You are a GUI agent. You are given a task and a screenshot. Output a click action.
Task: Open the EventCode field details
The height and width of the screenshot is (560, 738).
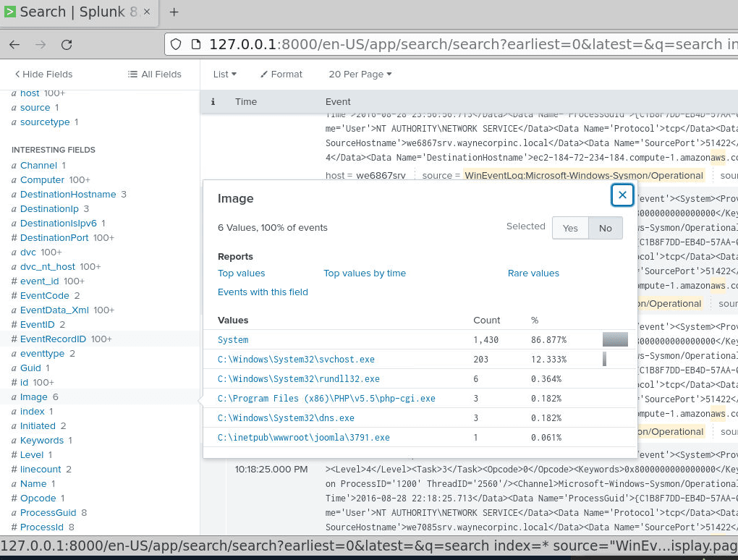(x=44, y=296)
